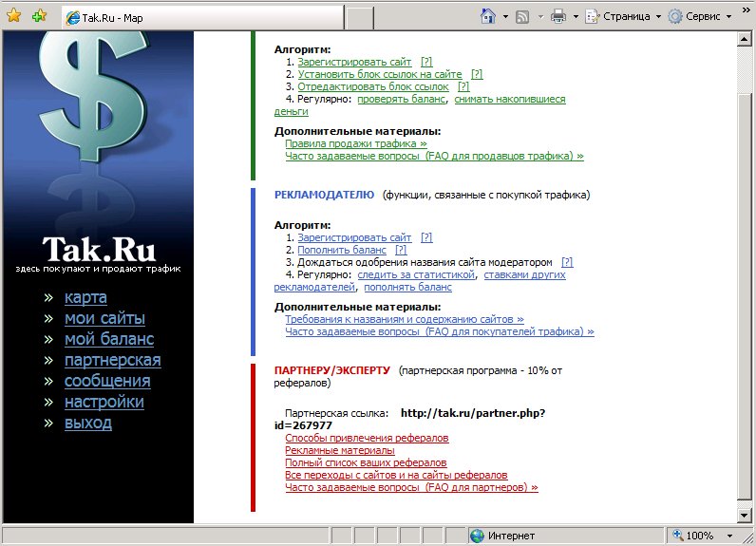This screenshot has height=546, width=756.
Task: Click the снимать накопившиеся деньги link
Action: [510, 100]
